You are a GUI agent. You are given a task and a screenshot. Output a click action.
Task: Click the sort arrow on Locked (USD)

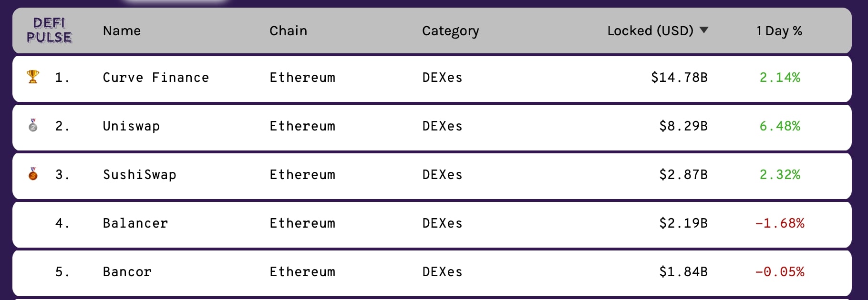point(703,30)
